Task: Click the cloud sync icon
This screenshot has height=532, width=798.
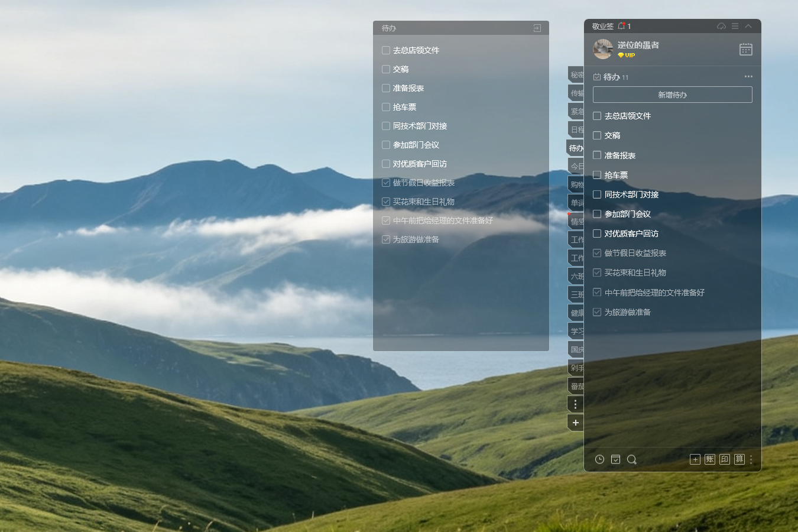Action: point(721,26)
